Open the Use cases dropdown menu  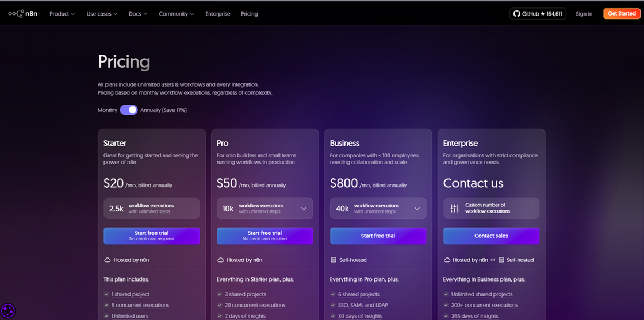(x=102, y=14)
